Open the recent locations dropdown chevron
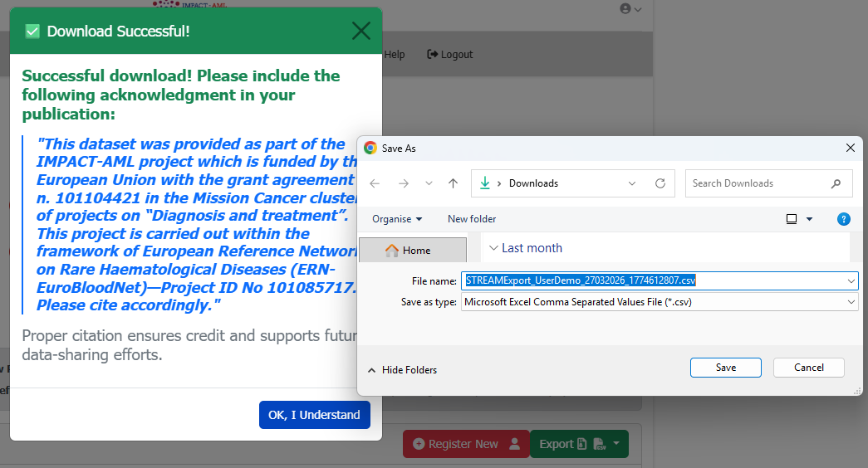This screenshot has height=468, width=868. pos(429,183)
